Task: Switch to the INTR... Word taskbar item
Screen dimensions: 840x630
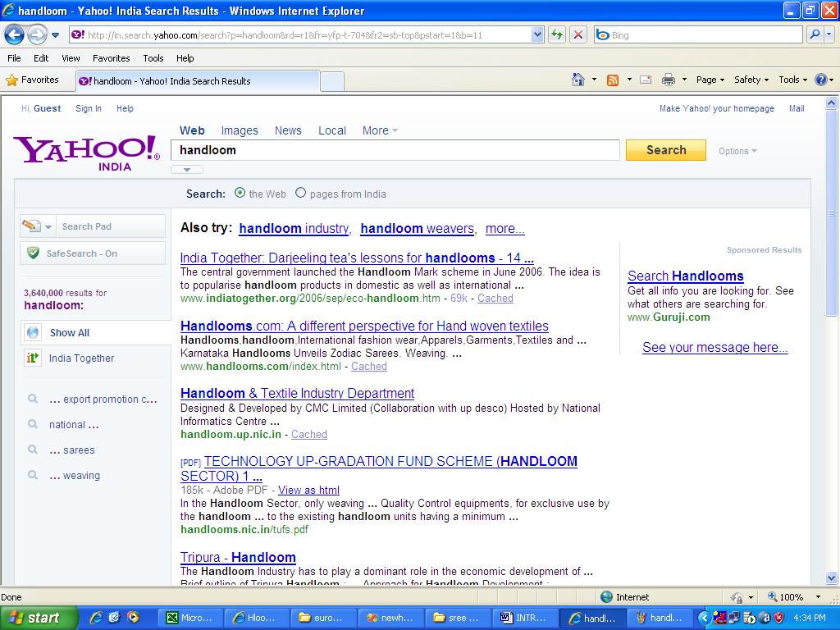Action: (x=524, y=618)
